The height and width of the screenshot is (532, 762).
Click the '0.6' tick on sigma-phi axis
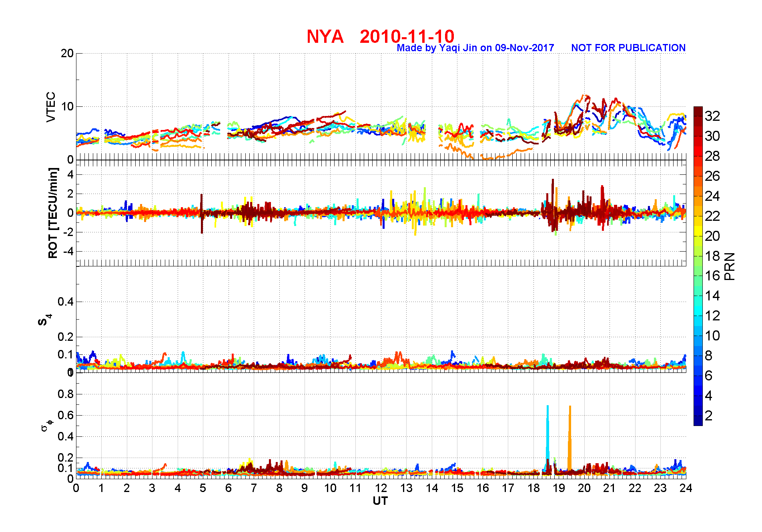[x=66, y=415]
